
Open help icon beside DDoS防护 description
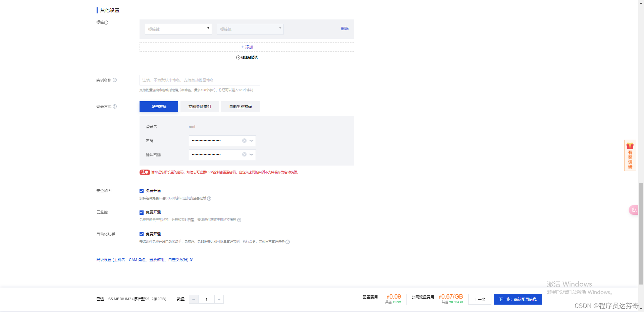tap(209, 198)
